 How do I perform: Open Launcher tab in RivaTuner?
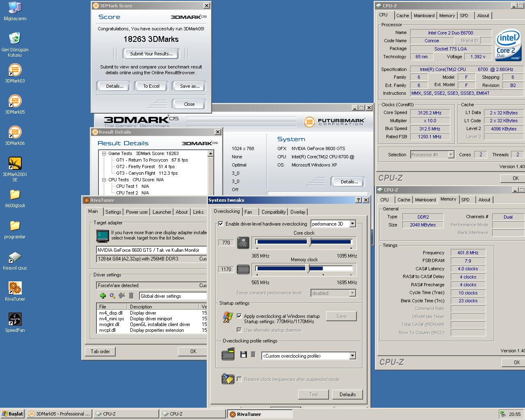[x=162, y=212]
